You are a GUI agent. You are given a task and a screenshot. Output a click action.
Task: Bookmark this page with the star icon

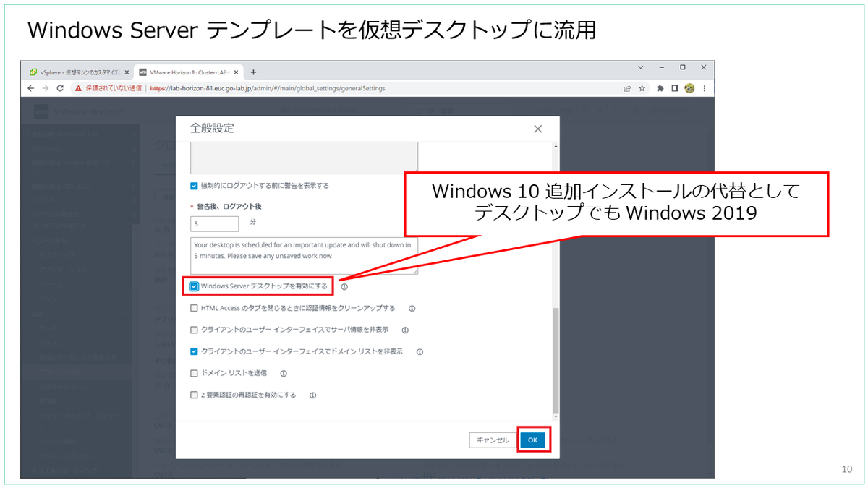click(642, 88)
